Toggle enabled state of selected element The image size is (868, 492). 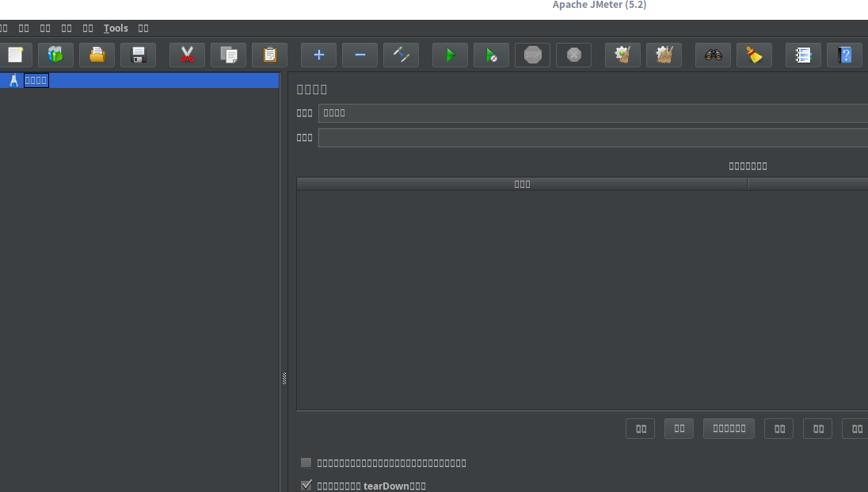pyautogui.click(x=402, y=55)
